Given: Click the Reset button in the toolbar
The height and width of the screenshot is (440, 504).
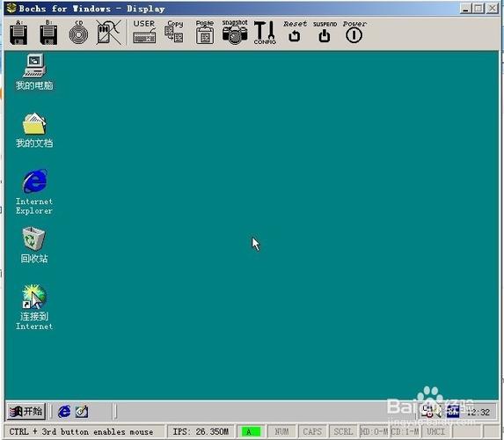Looking at the screenshot, I should click(x=295, y=32).
